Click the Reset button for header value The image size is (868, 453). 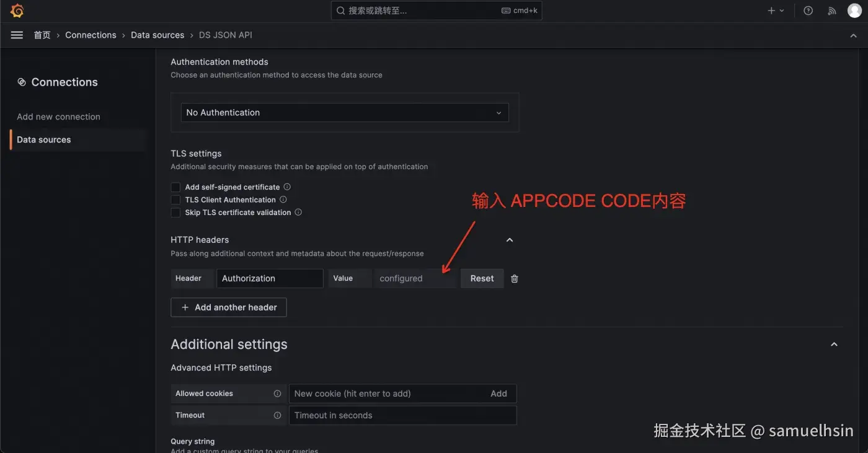482,278
